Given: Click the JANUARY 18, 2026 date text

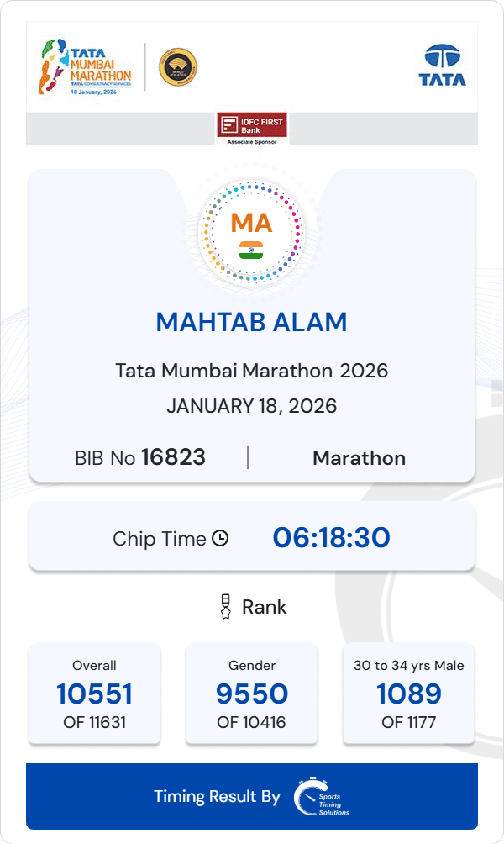Looking at the screenshot, I should point(252,406).
